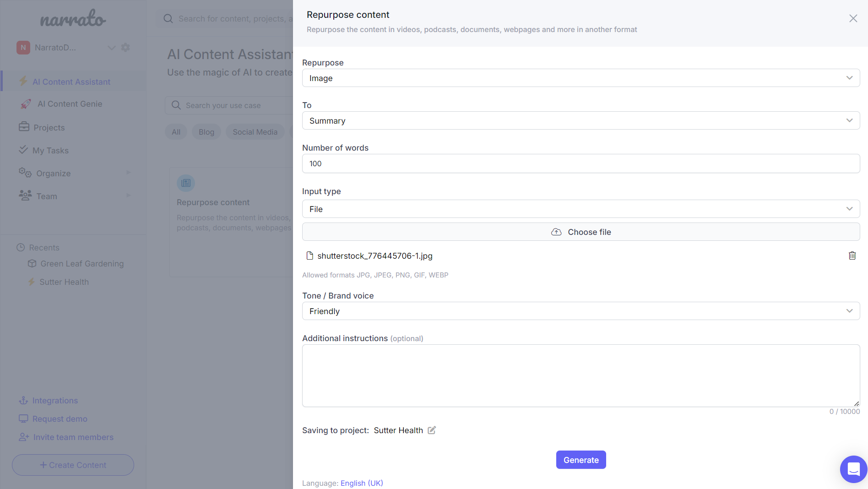Click the Projects briefcase icon

[x=24, y=127]
